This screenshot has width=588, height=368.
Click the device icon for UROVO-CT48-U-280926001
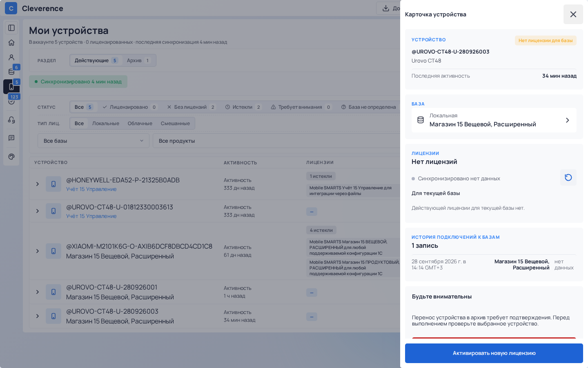pos(53,292)
